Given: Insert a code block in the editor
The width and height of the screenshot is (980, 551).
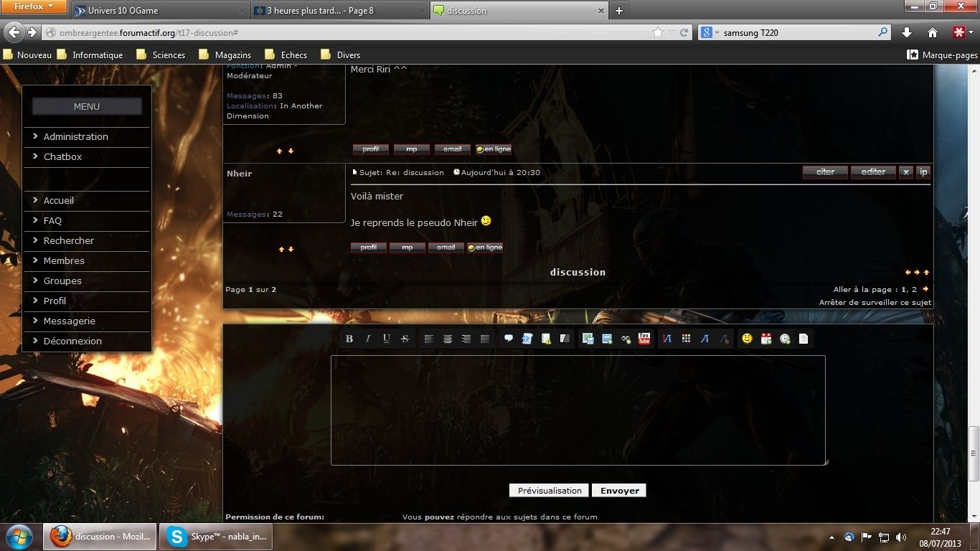Looking at the screenshot, I should click(x=527, y=339).
